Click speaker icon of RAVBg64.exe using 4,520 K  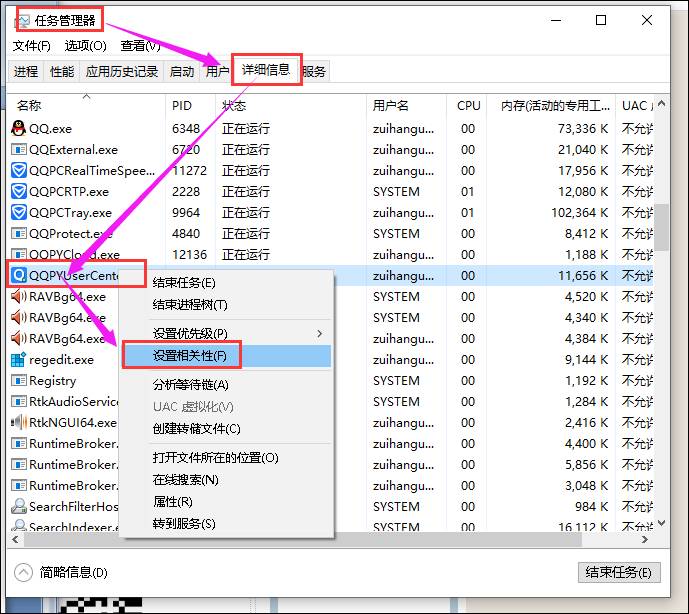(x=18, y=297)
